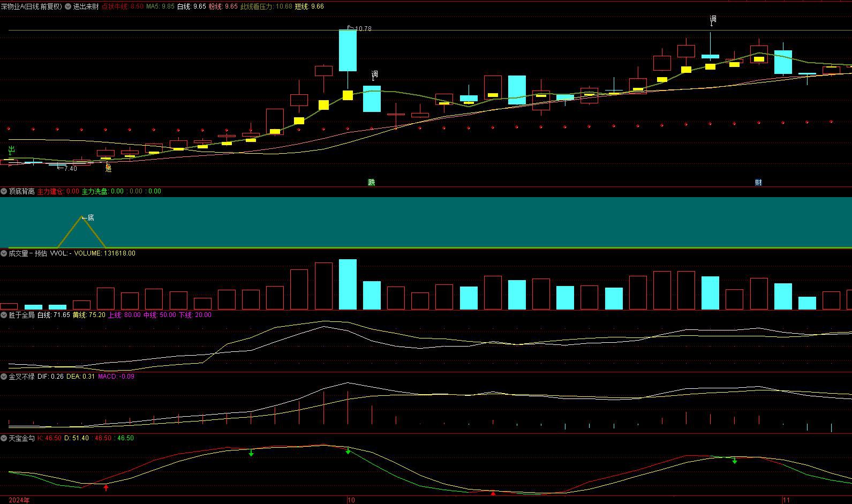The image size is (852, 504).
Task: Click the 调 marker near the November high
Action: [713, 20]
